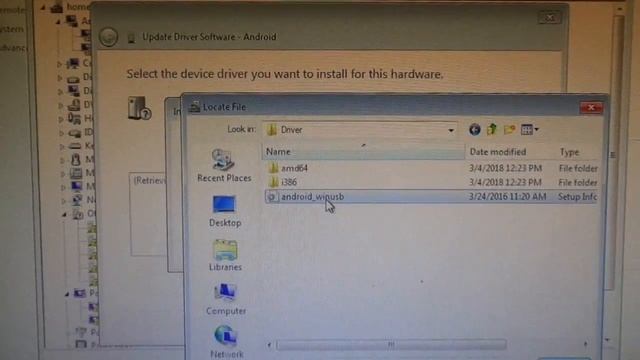Screen dimensions: 640x360
Task: Click amd64 date modified cell
Action: (x=505, y=168)
